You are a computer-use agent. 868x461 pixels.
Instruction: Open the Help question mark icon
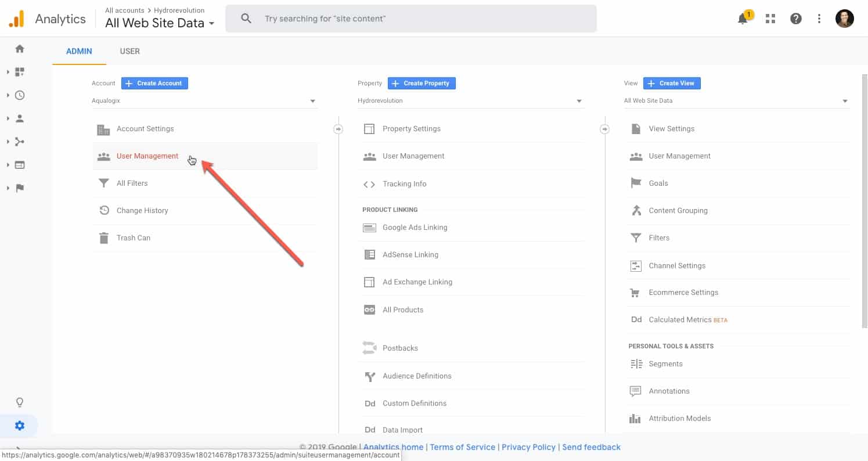tap(796, 19)
